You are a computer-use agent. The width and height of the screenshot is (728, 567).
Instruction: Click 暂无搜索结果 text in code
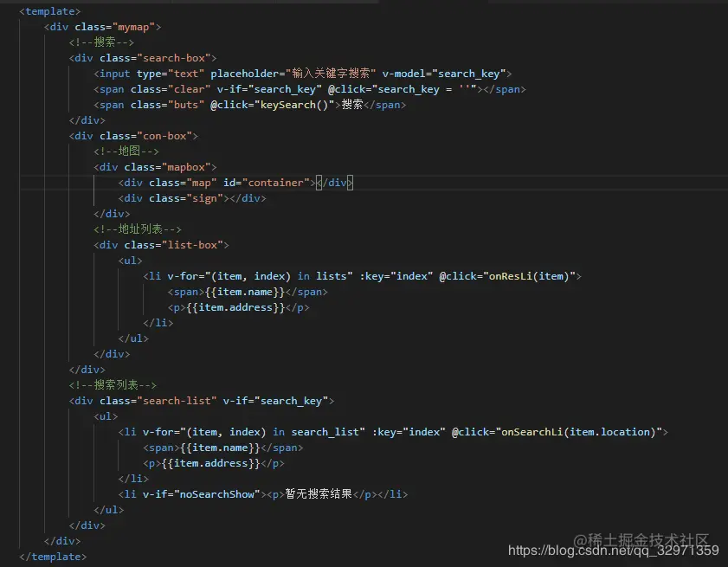pos(319,494)
